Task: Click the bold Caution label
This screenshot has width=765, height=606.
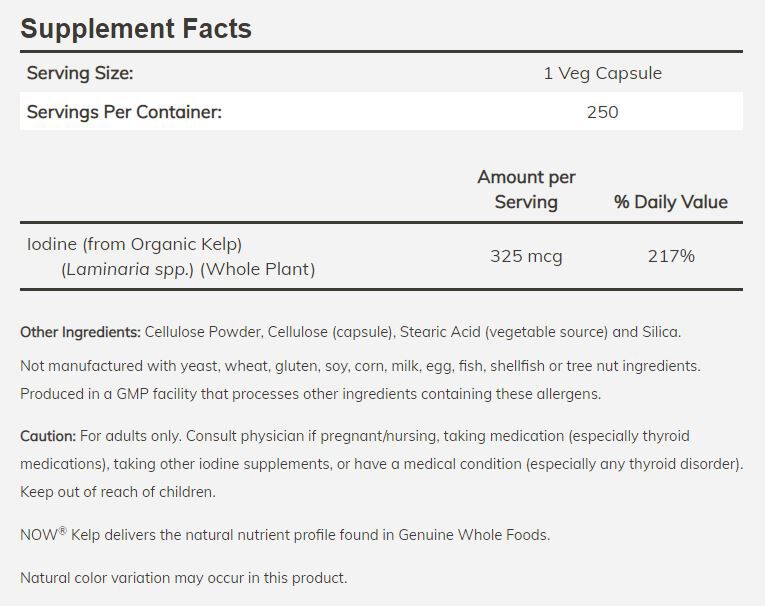Action: point(48,436)
